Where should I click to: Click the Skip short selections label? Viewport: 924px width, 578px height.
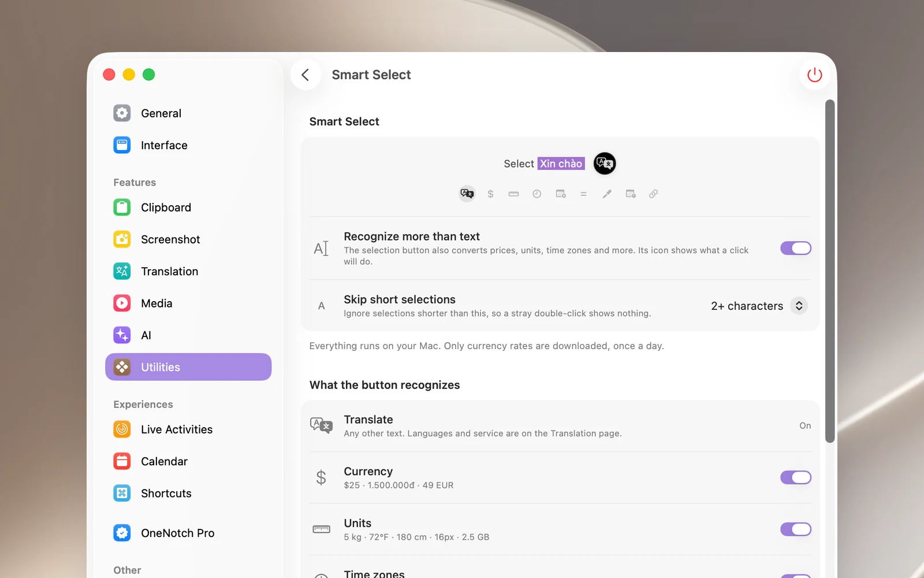tap(400, 299)
